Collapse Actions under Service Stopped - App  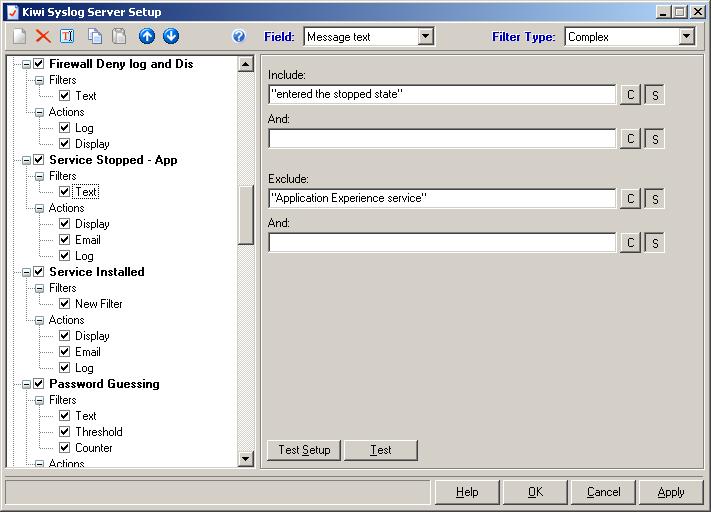pyautogui.click(x=39, y=208)
